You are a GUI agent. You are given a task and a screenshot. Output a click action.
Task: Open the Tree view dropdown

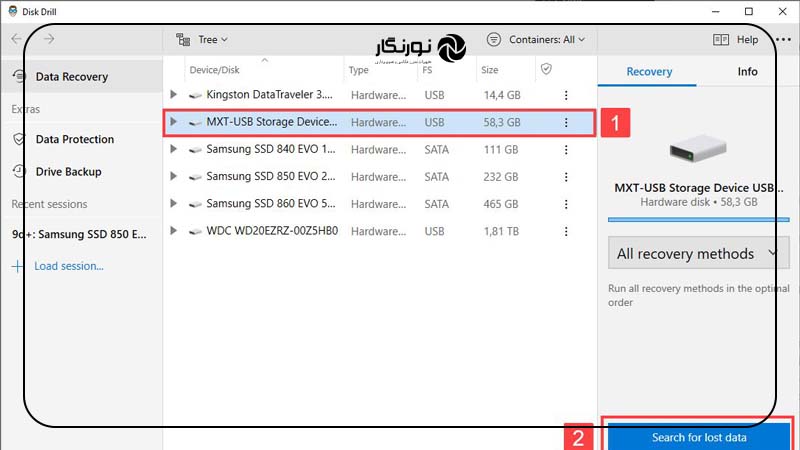click(x=212, y=39)
